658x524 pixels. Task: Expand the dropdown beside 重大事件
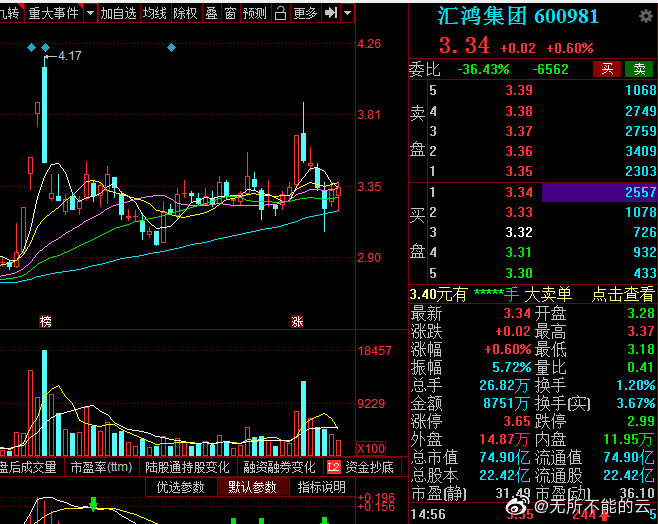(x=90, y=13)
